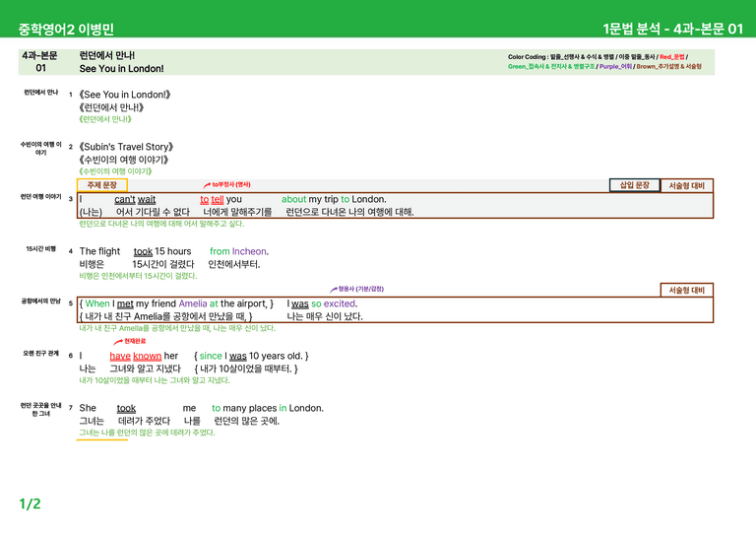Click the black gloss "15시간이 걸렸다" under "took 15 hours"
This screenshot has height=535, width=756.
[163, 264]
